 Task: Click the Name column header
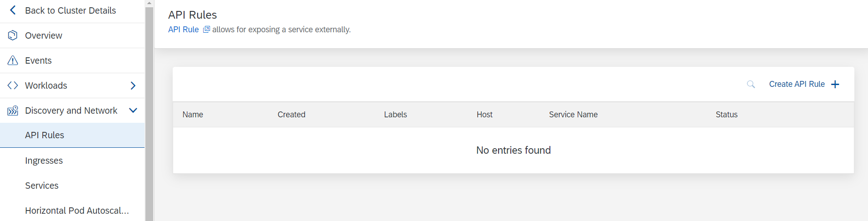193,115
